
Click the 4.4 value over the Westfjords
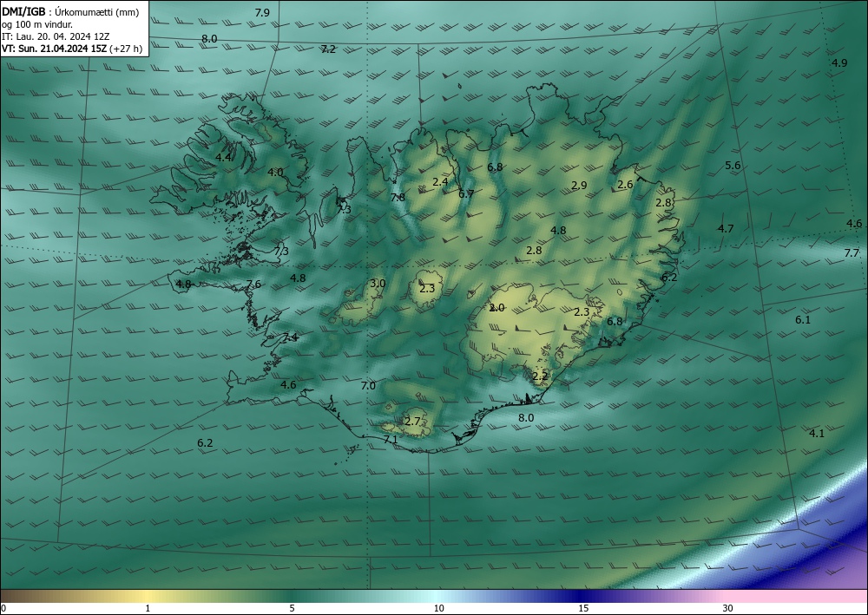pyautogui.click(x=223, y=157)
